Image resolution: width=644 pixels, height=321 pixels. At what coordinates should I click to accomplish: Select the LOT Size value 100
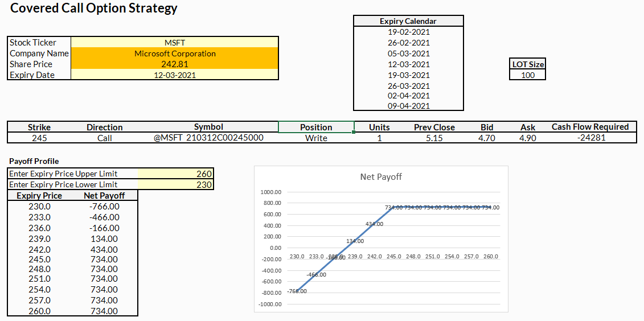(x=528, y=75)
